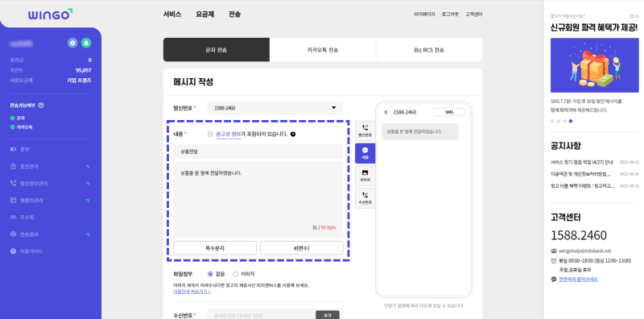The image size is (644, 319).
Task: Open 이용안내 바로가기 link
Action: (192, 291)
